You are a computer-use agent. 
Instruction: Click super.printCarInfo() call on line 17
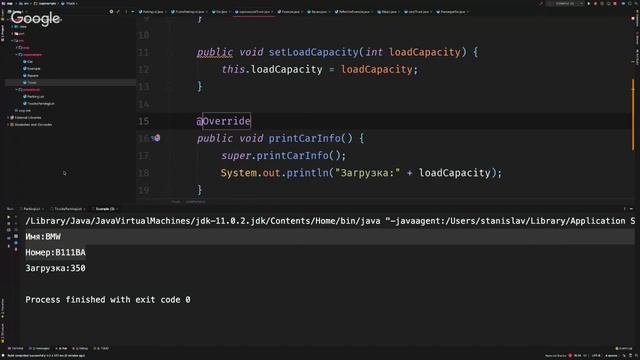click(x=283, y=156)
